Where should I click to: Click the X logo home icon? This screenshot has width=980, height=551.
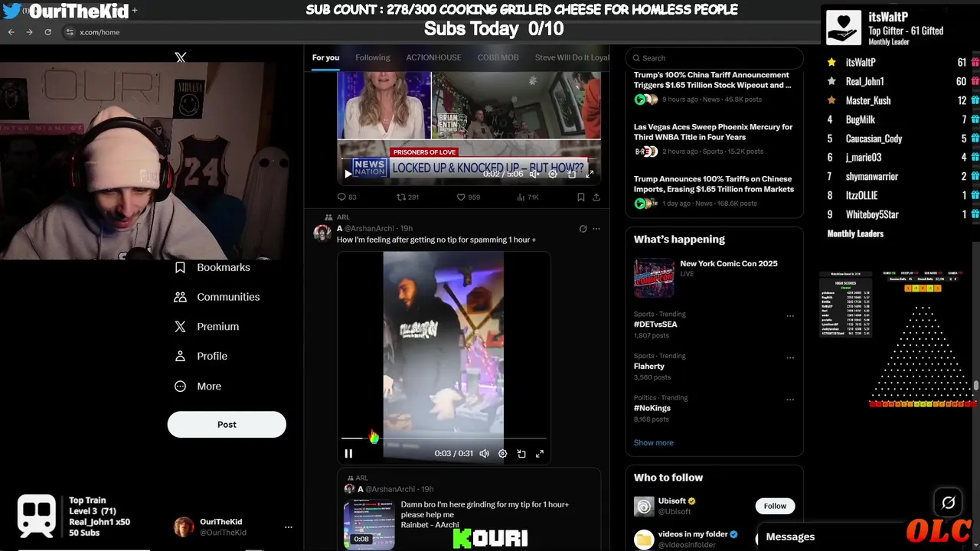point(180,57)
